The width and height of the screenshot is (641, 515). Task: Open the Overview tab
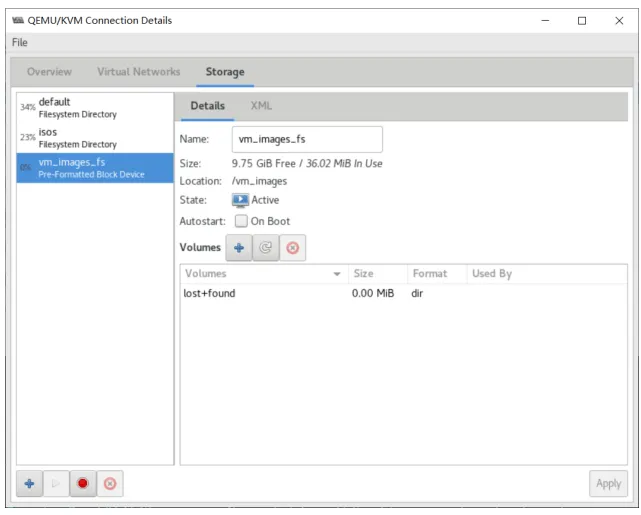(49, 72)
